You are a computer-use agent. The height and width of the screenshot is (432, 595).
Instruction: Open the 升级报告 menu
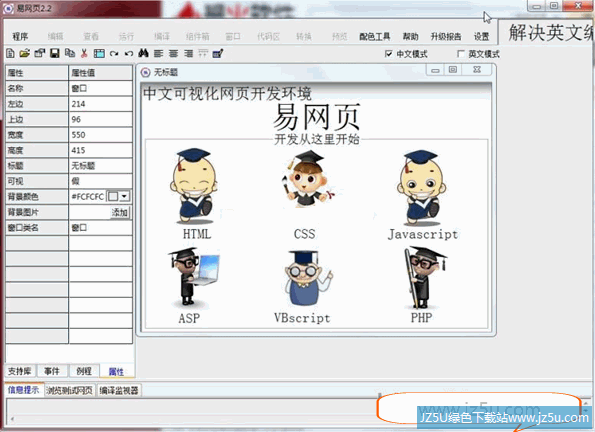click(x=446, y=36)
